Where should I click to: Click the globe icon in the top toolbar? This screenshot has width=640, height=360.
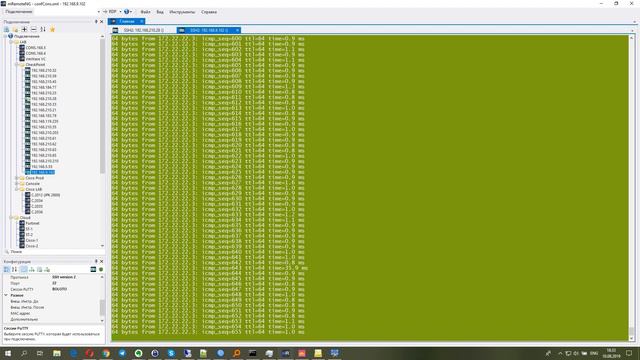(127, 12)
